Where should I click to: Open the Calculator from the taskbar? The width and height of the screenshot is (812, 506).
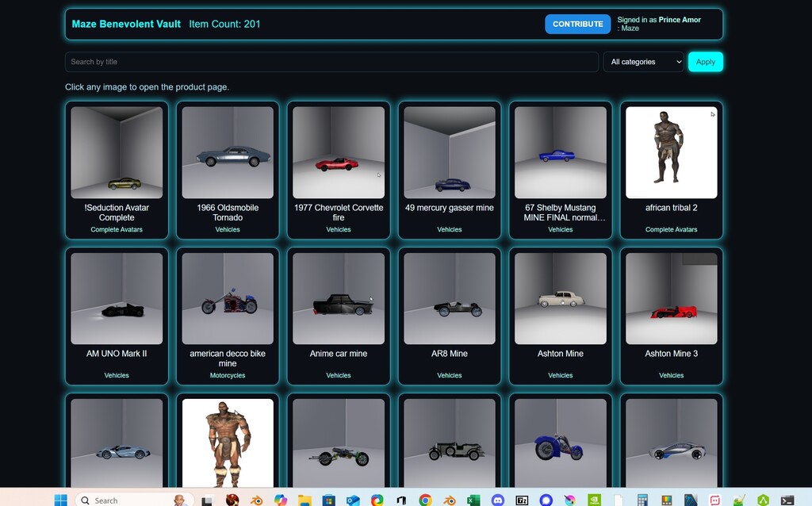pos(643,500)
